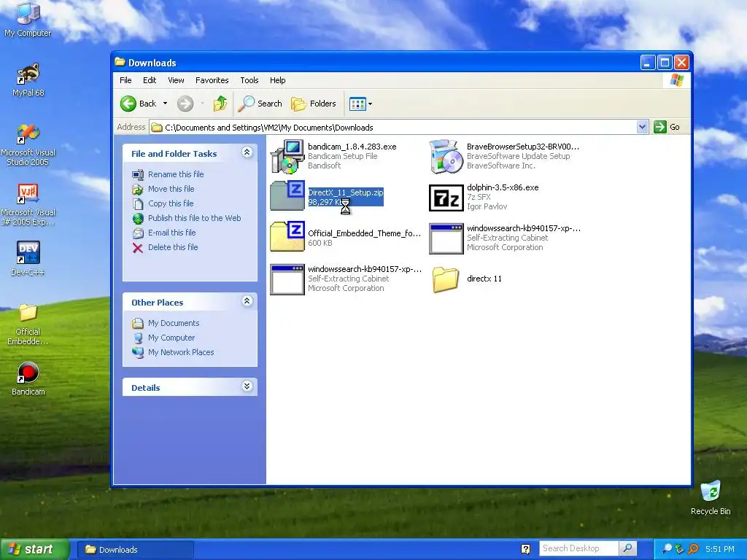Image resolution: width=747 pixels, height=560 pixels.
Task: Click the system tray clock 5:51 PM
Action: (x=719, y=549)
